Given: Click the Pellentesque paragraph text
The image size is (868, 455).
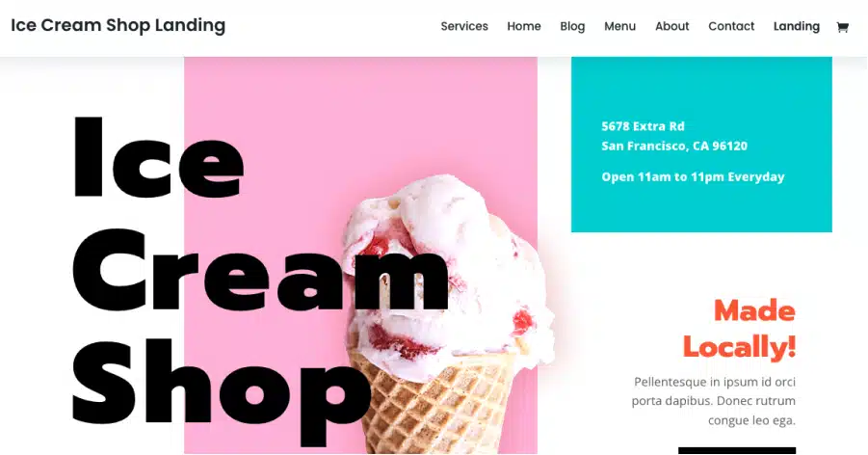Looking at the screenshot, I should tap(714, 401).
